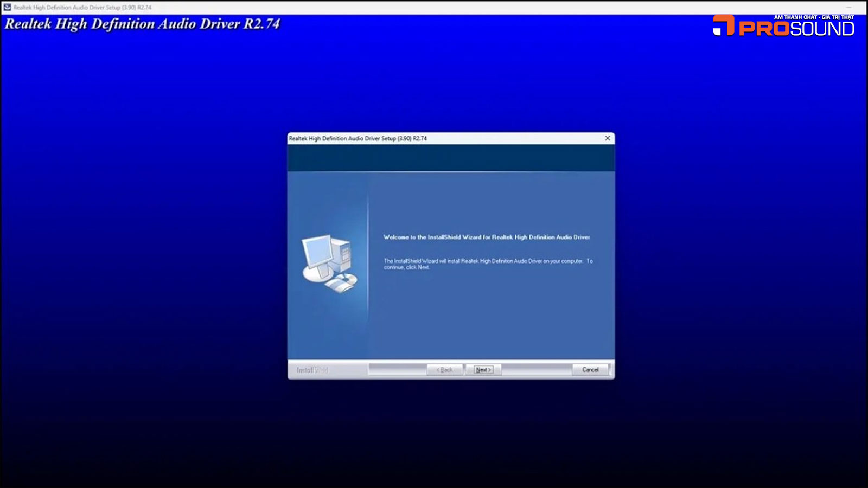868x488 pixels.
Task: Click the setup icon in window title bar
Action: tap(7, 7)
